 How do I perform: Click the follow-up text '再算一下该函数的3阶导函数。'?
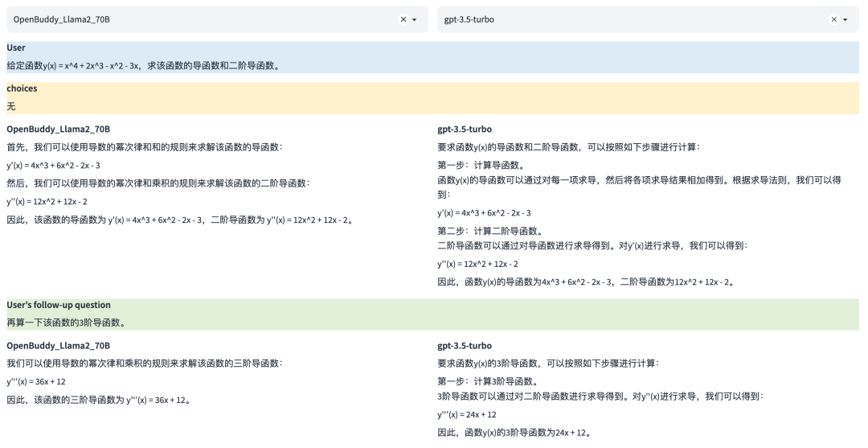tap(66, 323)
